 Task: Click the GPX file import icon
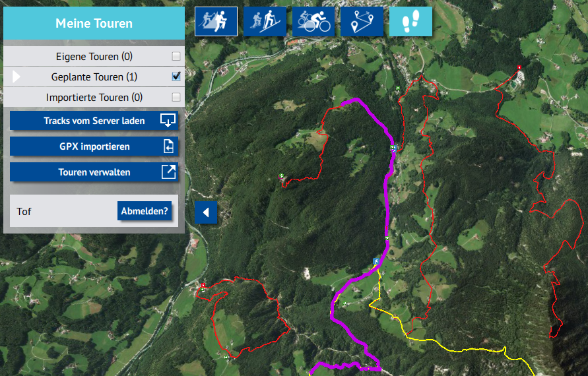[x=168, y=146]
